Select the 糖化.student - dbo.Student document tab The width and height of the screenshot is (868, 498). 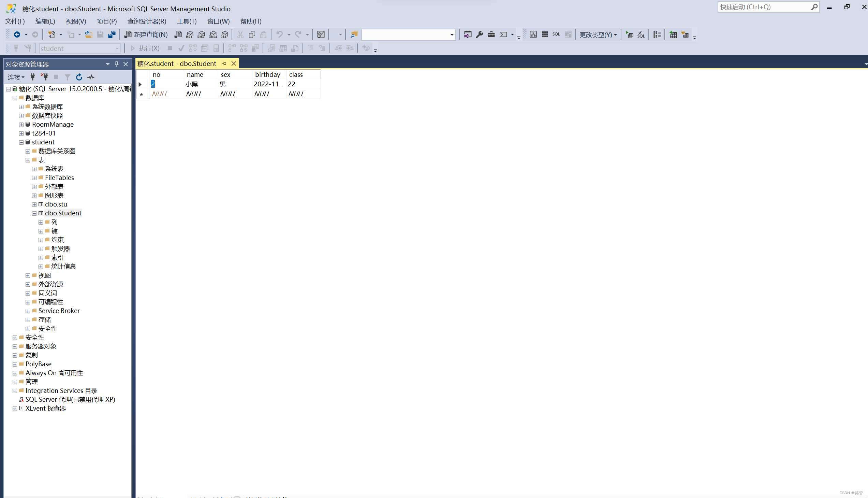click(x=177, y=63)
